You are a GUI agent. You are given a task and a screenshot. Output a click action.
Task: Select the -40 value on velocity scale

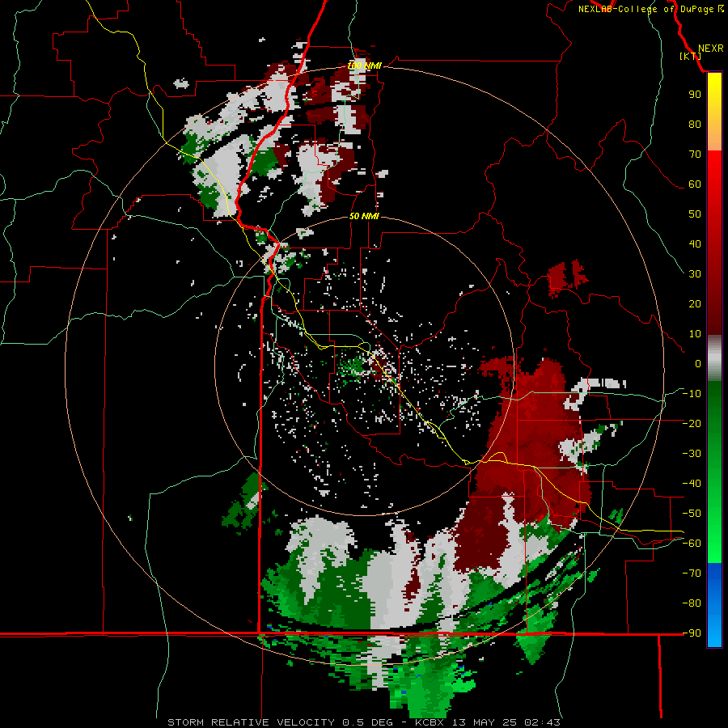coord(692,484)
